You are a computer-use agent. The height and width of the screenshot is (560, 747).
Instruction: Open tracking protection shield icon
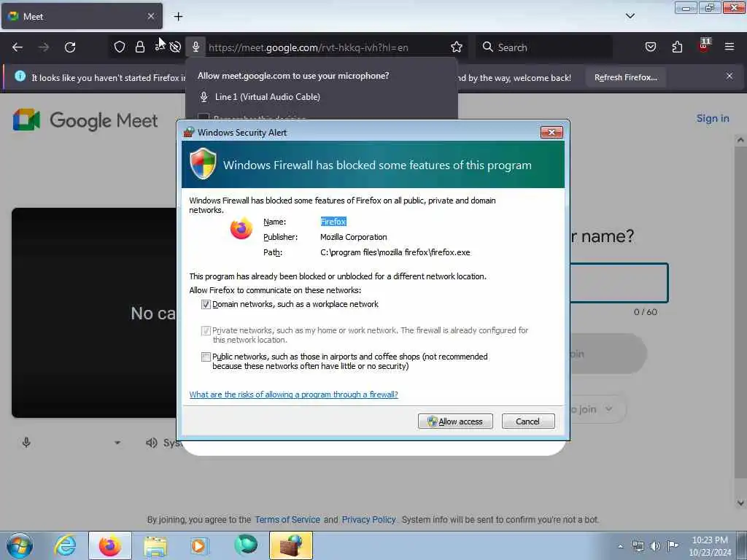[120, 47]
